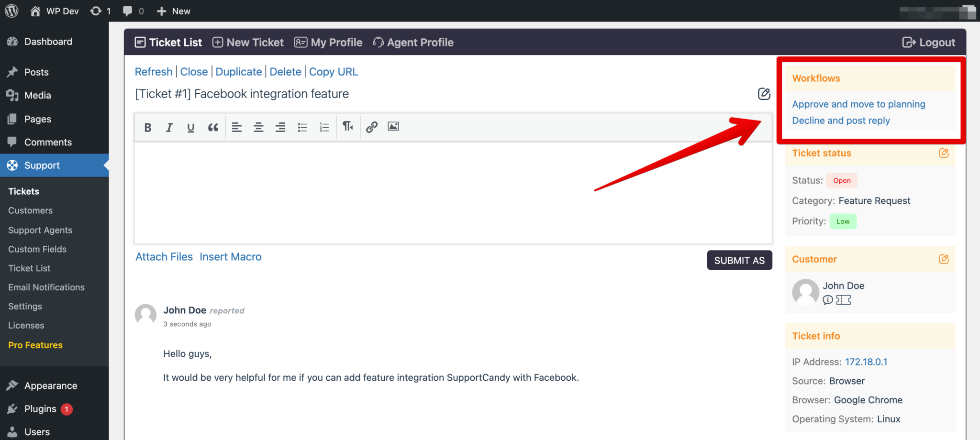The width and height of the screenshot is (980, 440).
Task: Expand the Plugins sidebar menu
Action: 40,409
